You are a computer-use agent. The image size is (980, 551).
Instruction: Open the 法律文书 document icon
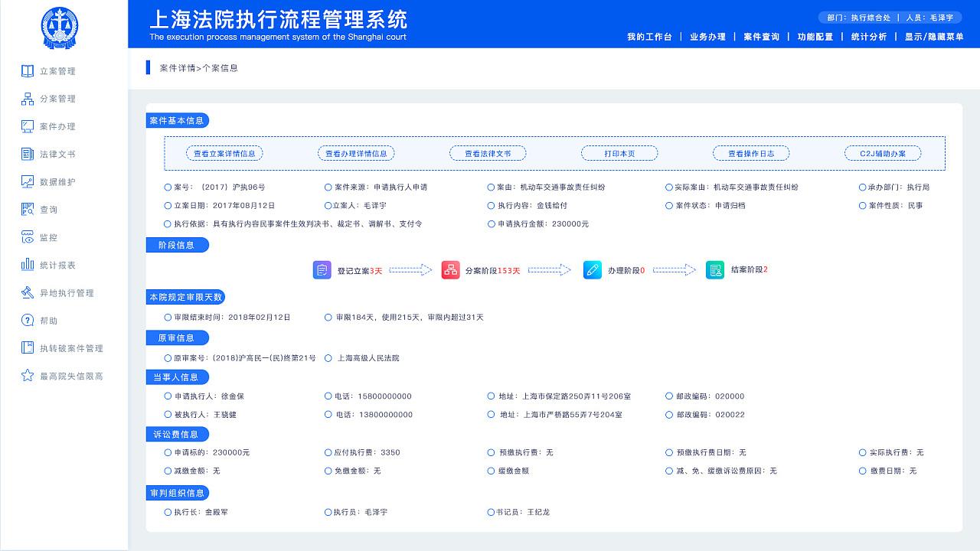(x=28, y=155)
